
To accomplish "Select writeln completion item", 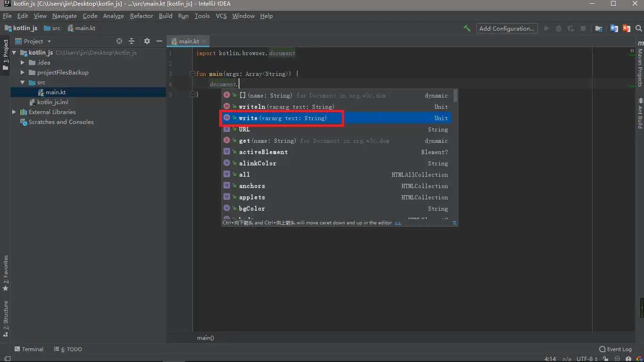I will coord(337,107).
